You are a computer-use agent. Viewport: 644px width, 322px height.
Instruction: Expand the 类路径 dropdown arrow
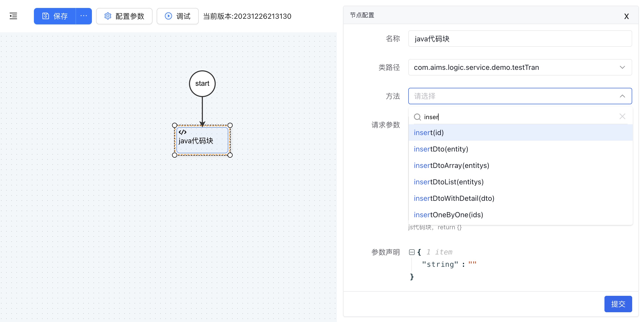coord(622,67)
